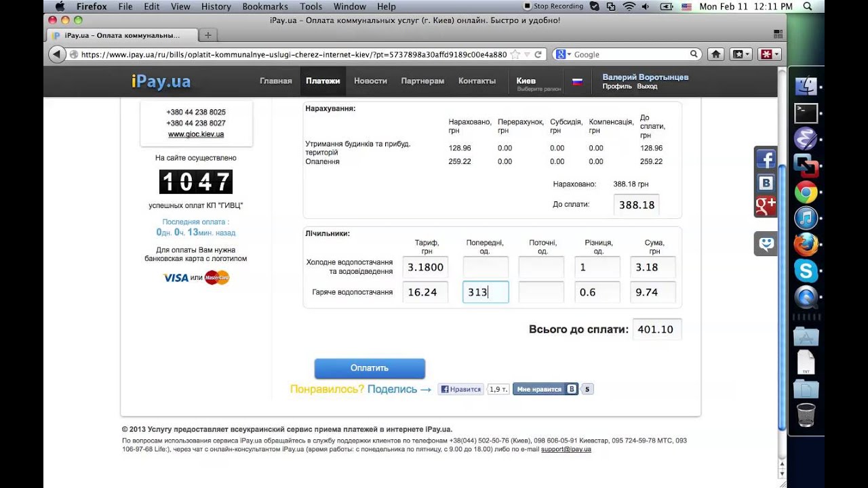Show the URL history dropdown arrow

point(527,54)
